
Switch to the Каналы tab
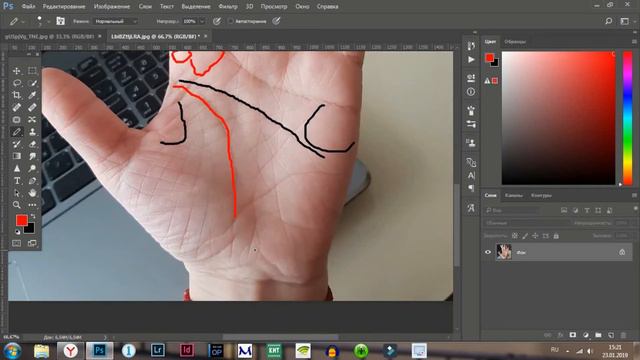[513, 196]
